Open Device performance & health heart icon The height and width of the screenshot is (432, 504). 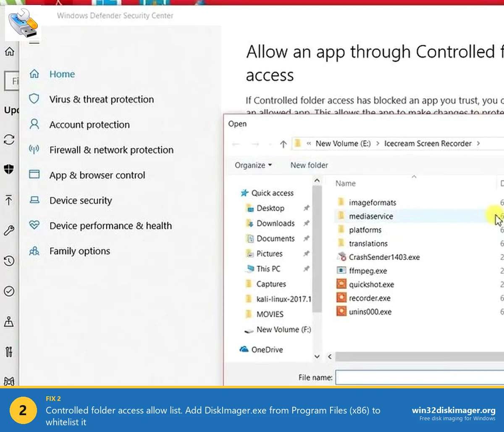(34, 225)
